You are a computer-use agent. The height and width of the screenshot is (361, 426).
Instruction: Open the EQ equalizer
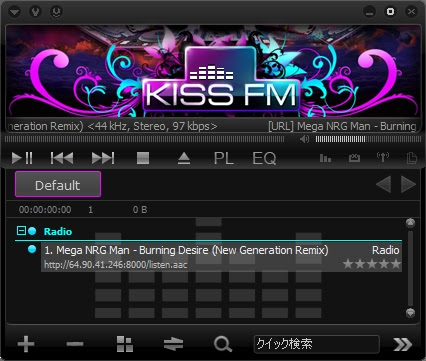tap(264, 158)
